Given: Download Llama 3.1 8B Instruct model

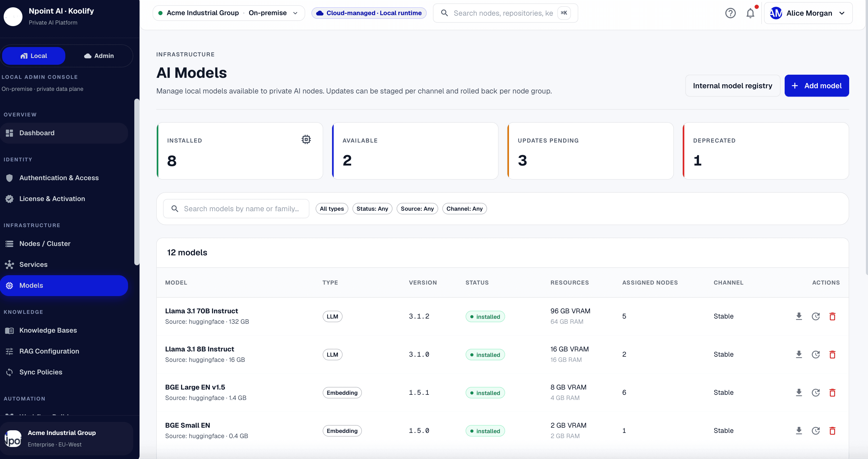Looking at the screenshot, I should coord(798,354).
